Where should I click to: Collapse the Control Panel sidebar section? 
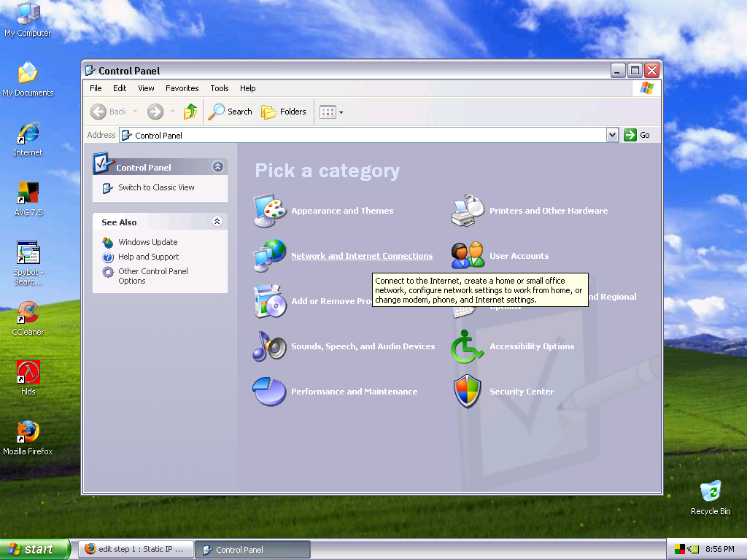217,167
